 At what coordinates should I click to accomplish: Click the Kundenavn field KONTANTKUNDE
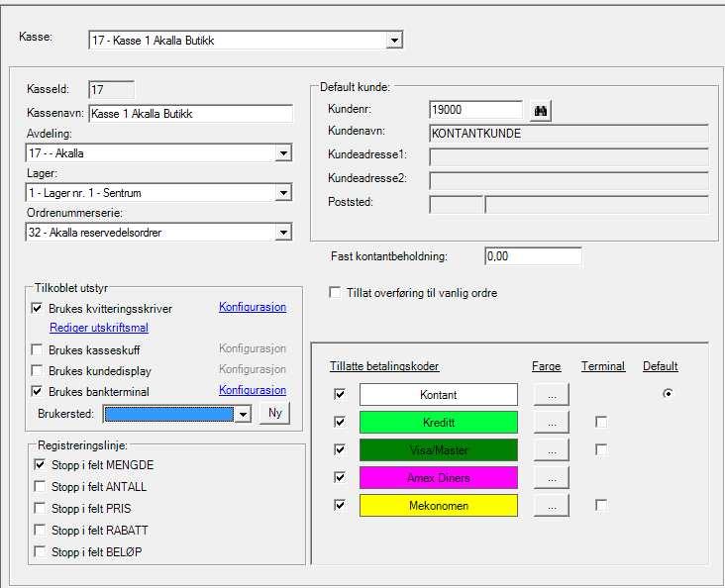pos(569,134)
